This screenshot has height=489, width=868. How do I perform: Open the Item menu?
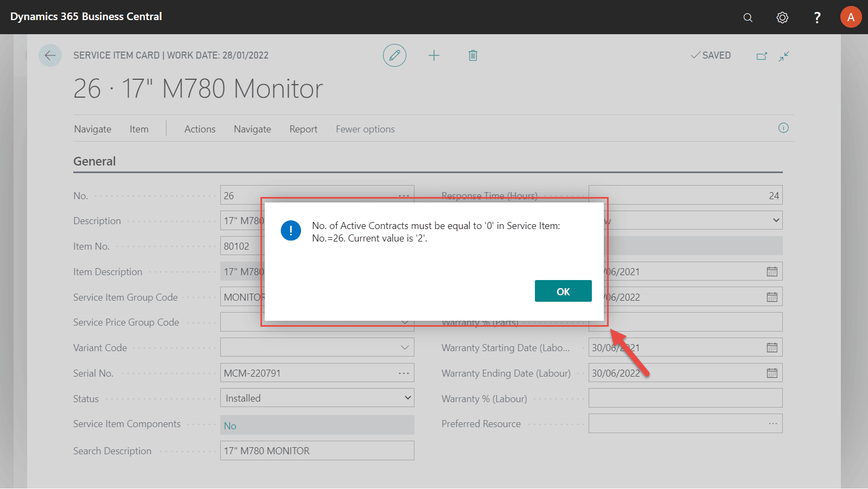tap(139, 129)
